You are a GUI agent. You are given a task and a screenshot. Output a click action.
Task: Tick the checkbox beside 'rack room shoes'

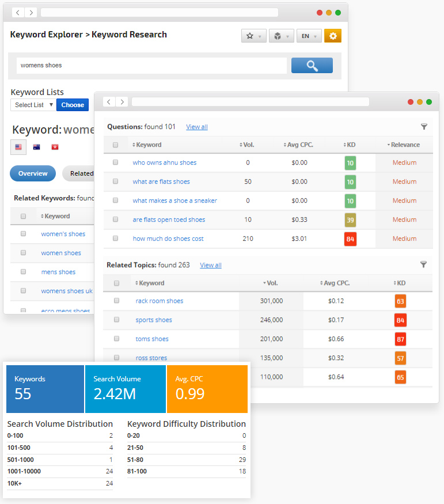[116, 301]
